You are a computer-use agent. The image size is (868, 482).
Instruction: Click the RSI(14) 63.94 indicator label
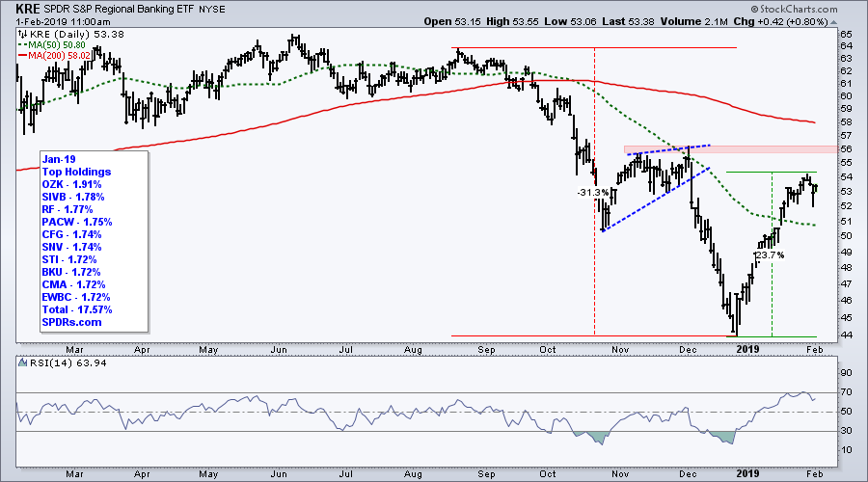(68, 363)
